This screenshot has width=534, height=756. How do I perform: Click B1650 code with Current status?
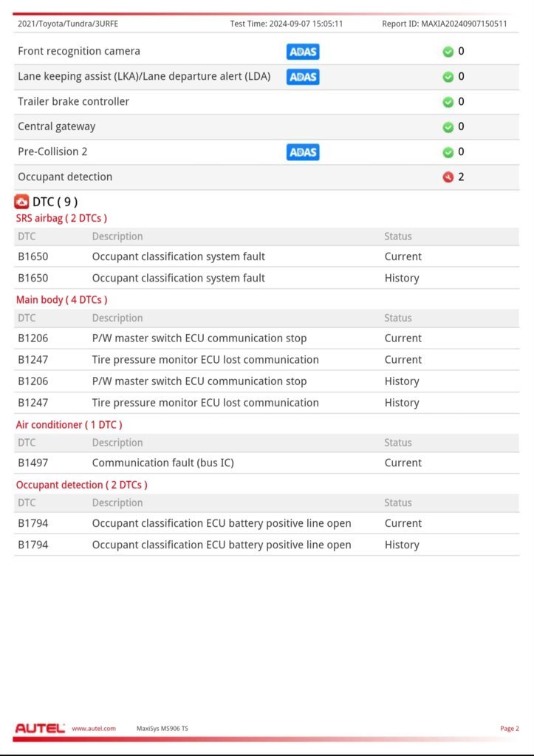click(32, 256)
